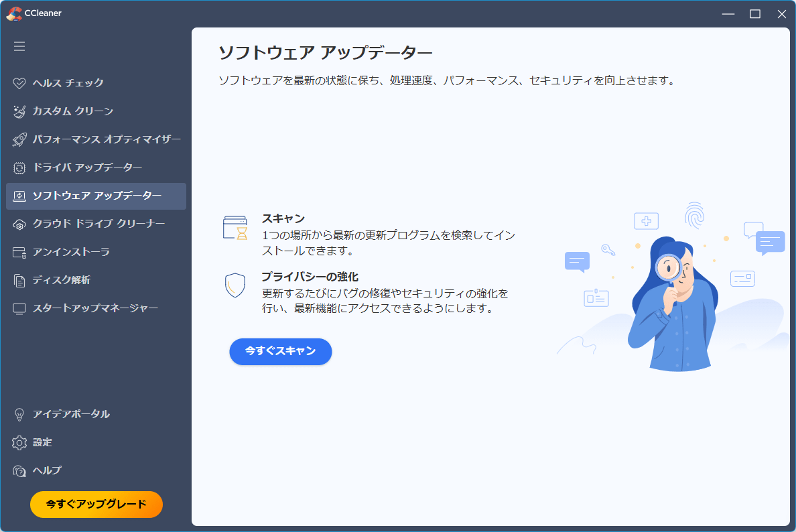Click the heart icon beside ヘルス チェック
This screenshot has width=796, height=532.
coord(19,84)
